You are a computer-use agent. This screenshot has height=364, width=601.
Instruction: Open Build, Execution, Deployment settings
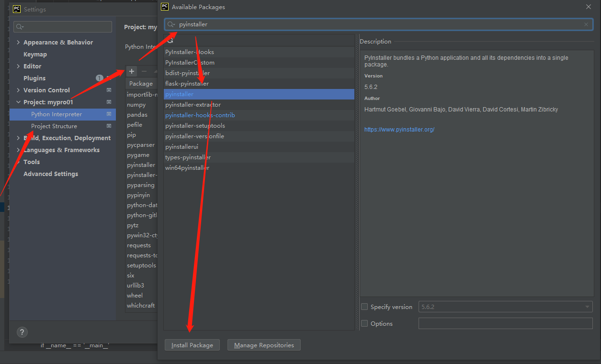(x=67, y=138)
